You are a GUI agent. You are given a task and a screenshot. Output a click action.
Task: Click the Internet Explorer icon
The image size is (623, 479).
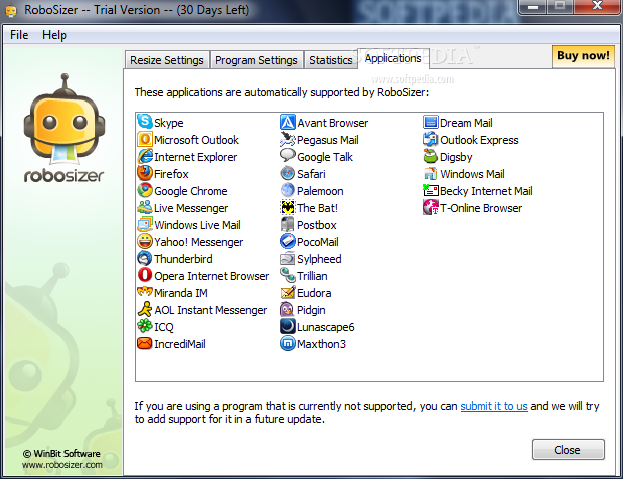point(145,156)
